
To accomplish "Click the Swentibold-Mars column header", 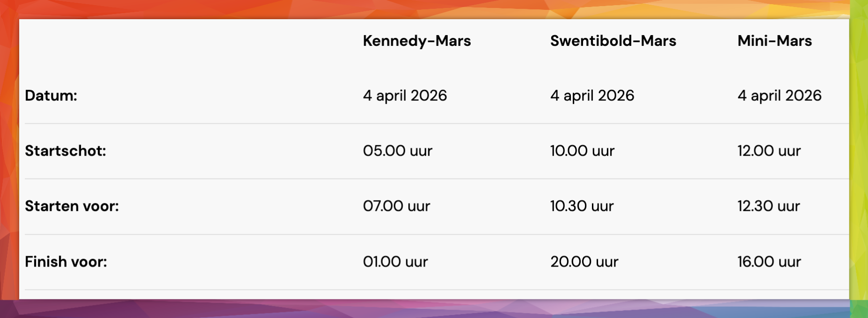I will click(613, 41).
